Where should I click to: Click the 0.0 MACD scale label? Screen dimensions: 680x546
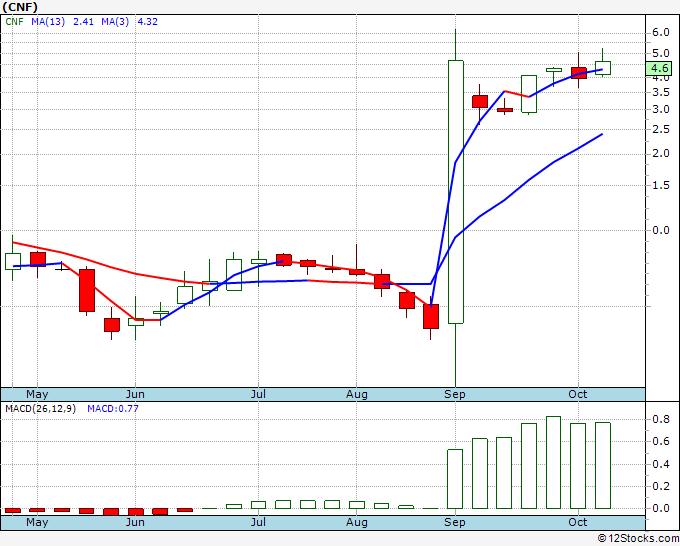click(661, 508)
